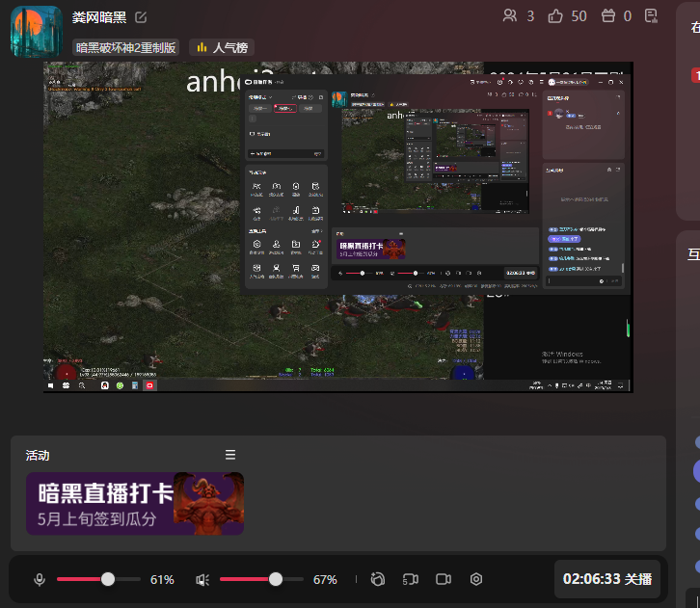Adjust the speaker volume slider at 67%

tap(261, 579)
